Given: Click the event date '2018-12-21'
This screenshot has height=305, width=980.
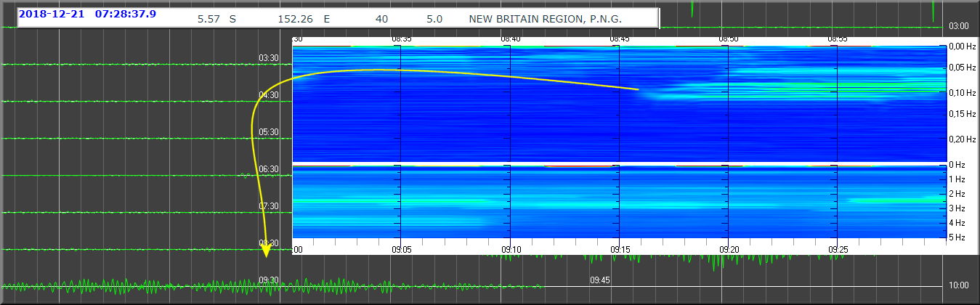Looking at the screenshot, I should pos(52,14).
